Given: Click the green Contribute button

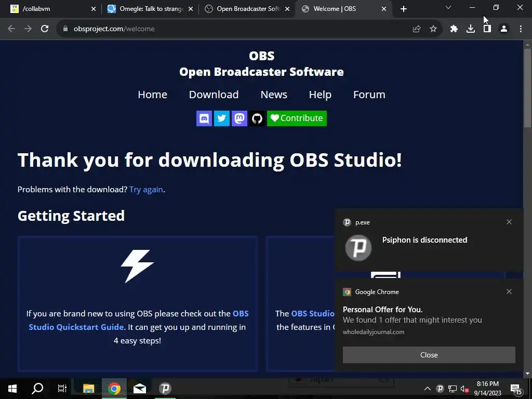Looking at the screenshot, I should (297, 118).
